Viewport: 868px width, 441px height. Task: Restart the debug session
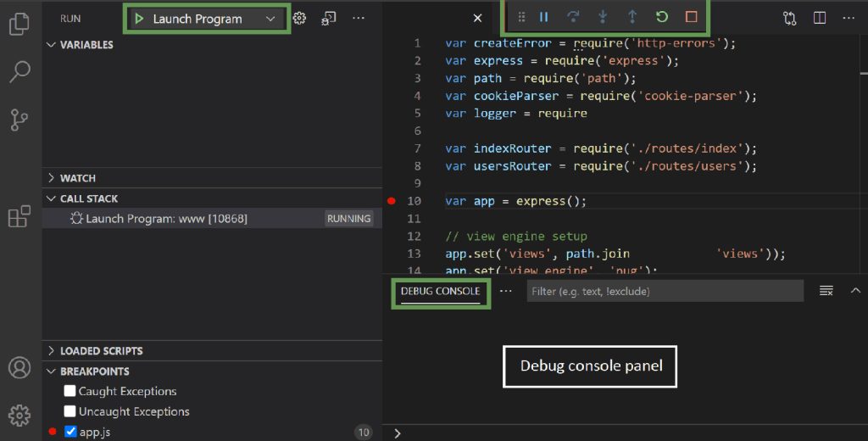(x=661, y=17)
